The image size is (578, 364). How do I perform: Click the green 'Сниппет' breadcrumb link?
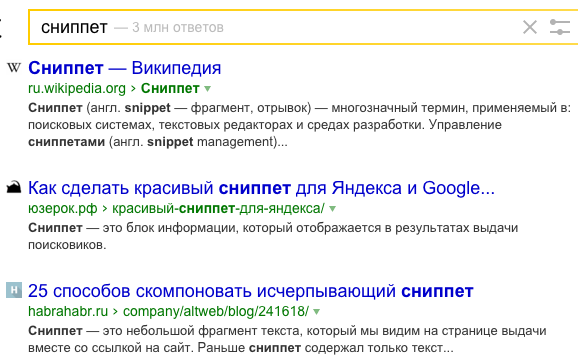click(x=170, y=89)
